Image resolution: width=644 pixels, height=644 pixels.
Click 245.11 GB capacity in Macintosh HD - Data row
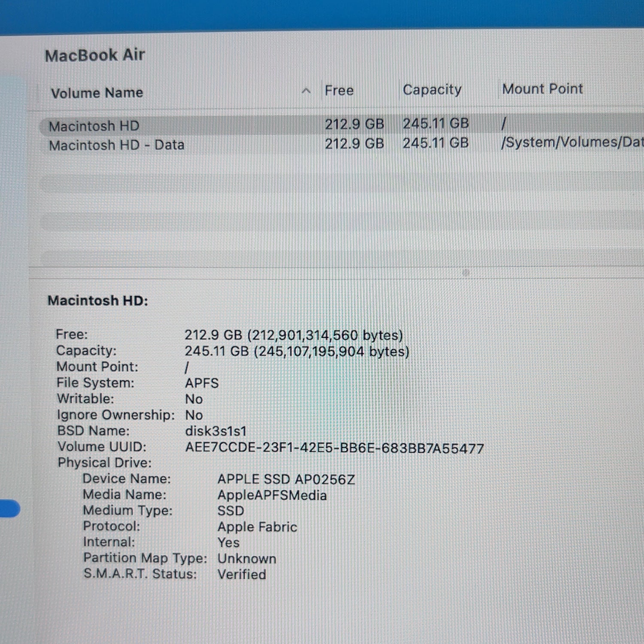click(x=435, y=143)
